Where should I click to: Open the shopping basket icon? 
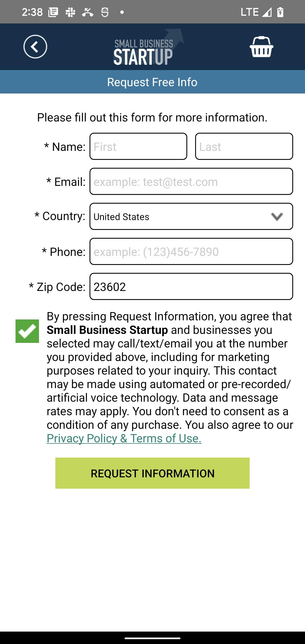(x=262, y=47)
